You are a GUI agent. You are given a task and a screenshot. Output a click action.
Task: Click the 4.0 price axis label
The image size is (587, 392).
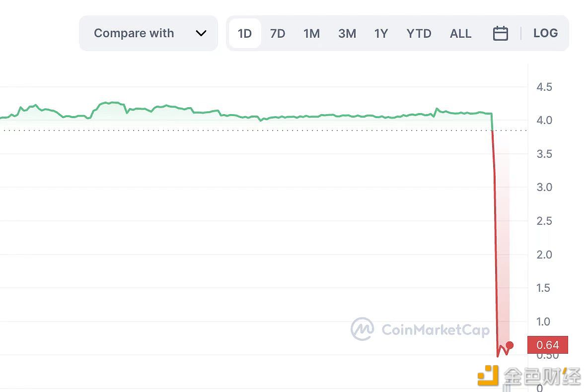[x=545, y=120]
